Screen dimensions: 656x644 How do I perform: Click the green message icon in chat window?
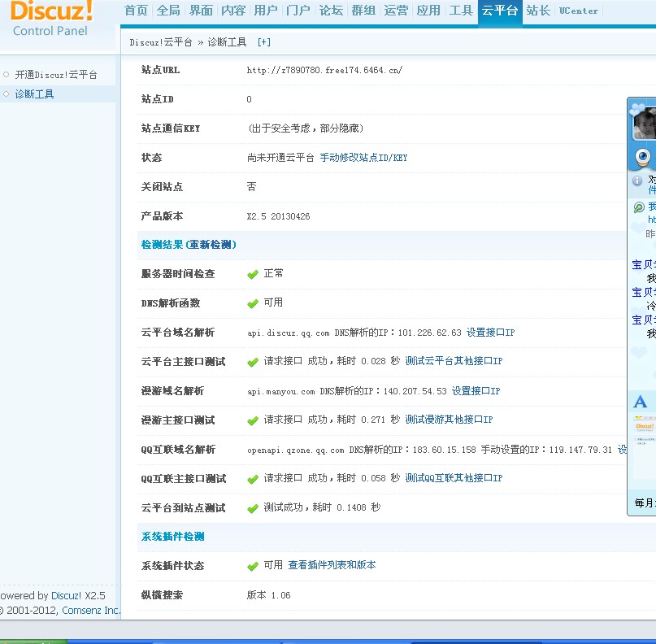tap(639, 208)
